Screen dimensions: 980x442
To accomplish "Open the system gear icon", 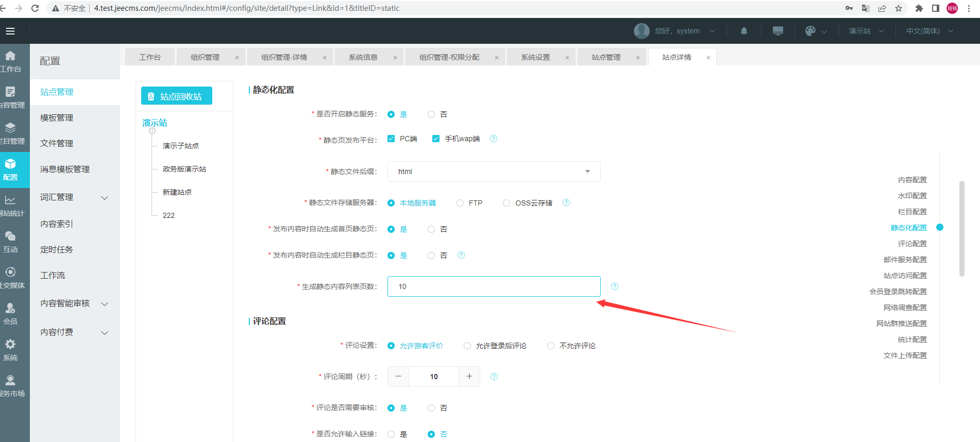I will 10,344.
